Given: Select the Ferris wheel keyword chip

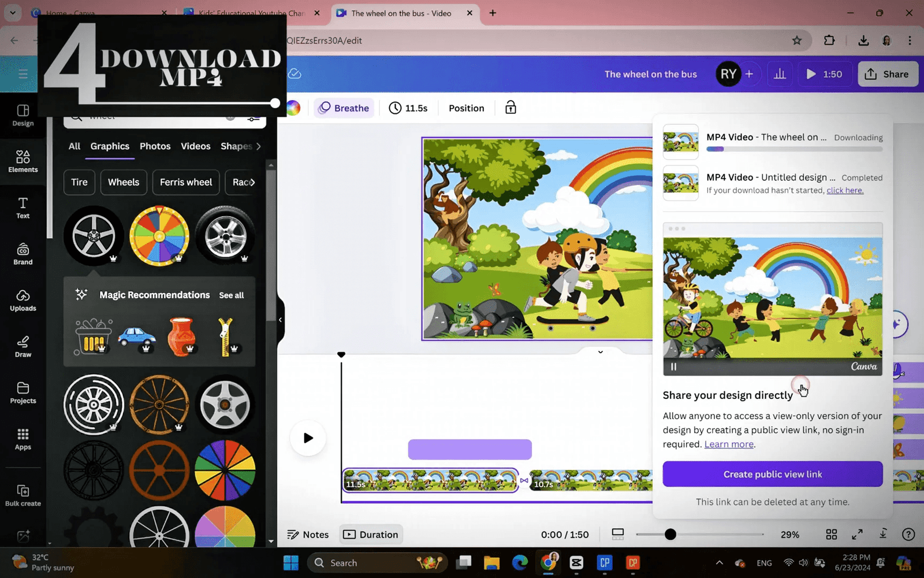Looking at the screenshot, I should point(186,182).
